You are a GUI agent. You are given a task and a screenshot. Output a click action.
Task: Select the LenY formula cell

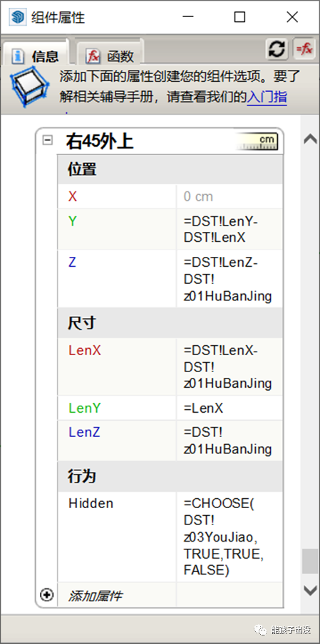229,408
